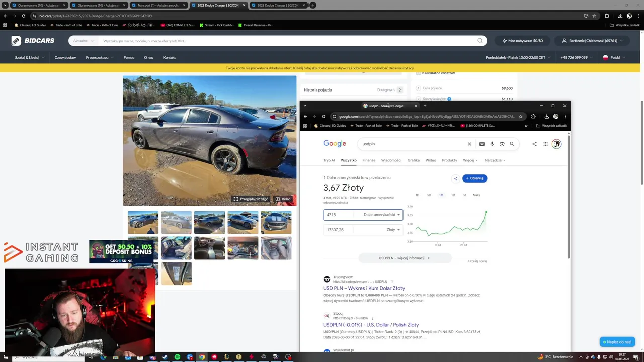This screenshot has width=644, height=362.
Task: Click the Obserwuj button
Action: point(474,178)
